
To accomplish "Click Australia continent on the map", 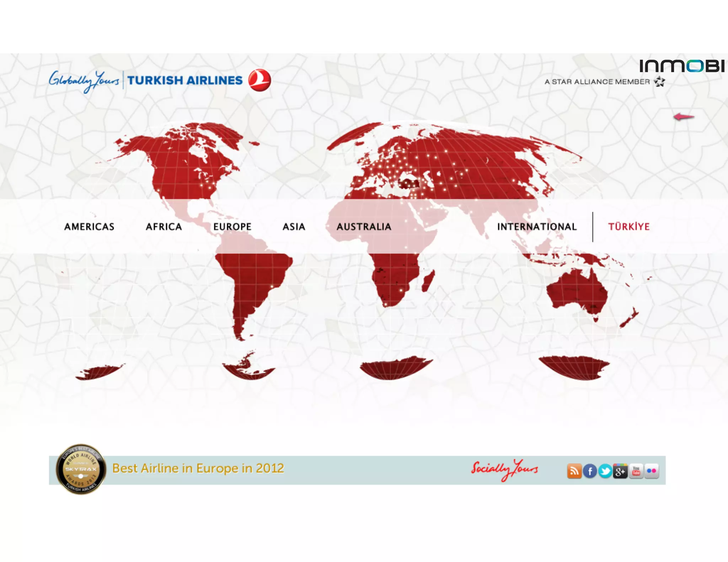I will 577,291.
